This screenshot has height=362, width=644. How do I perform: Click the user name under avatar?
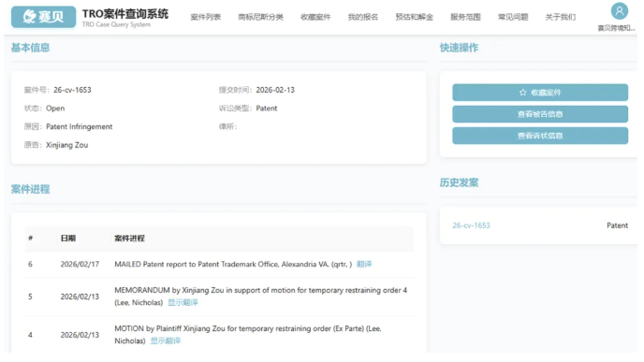point(616,28)
